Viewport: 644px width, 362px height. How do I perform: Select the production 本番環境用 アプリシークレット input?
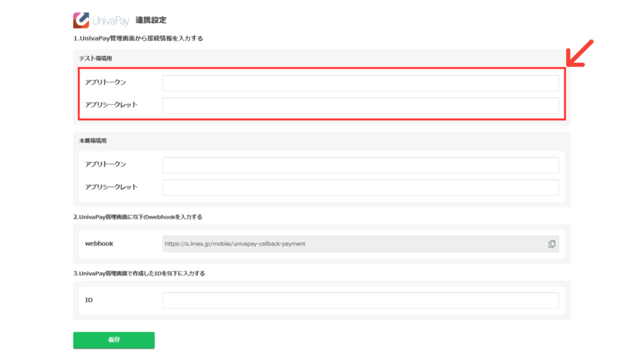click(x=360, y=187)
